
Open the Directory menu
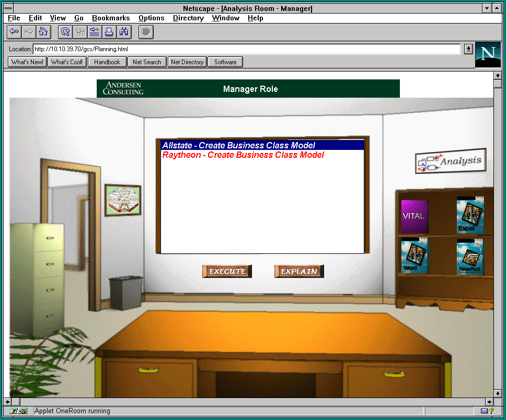188,18
